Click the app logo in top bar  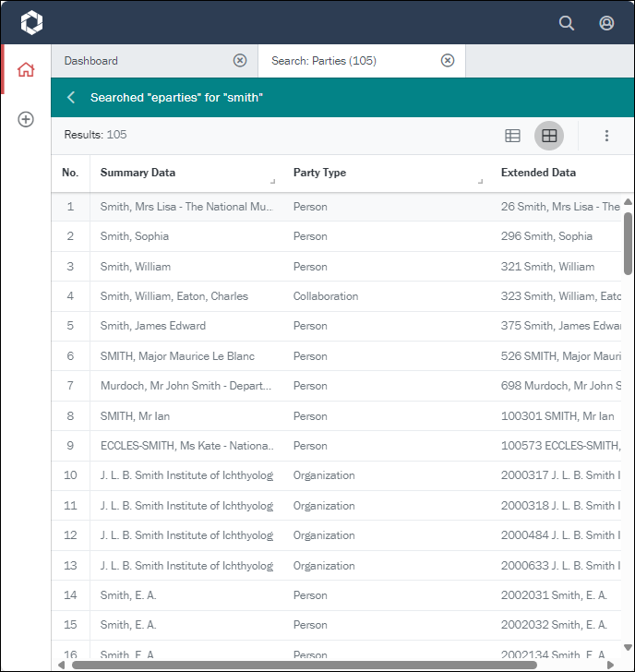click(x=31, y=23)
